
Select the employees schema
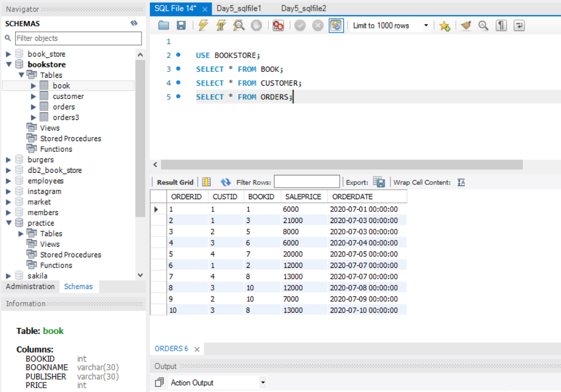click(45, 181)
